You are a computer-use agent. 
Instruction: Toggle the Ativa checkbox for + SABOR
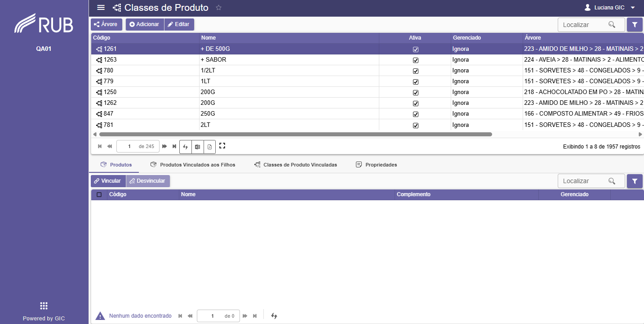click(416, 60)
